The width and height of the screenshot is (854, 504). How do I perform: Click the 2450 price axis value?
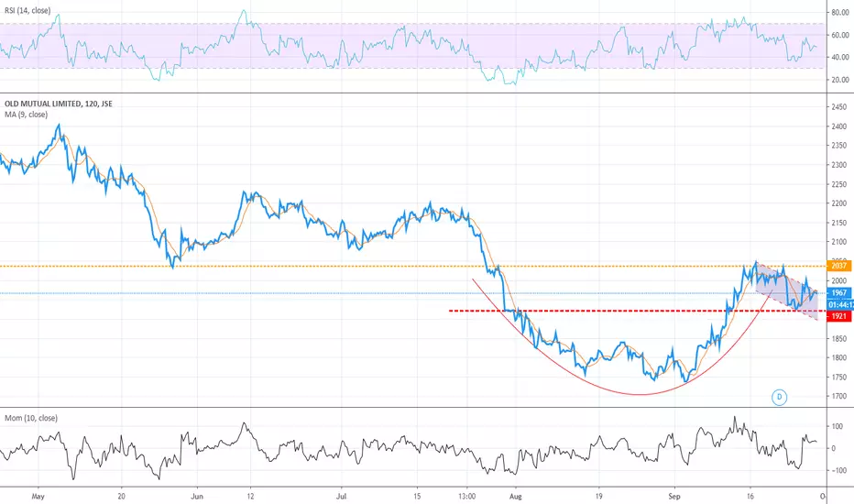839,107
